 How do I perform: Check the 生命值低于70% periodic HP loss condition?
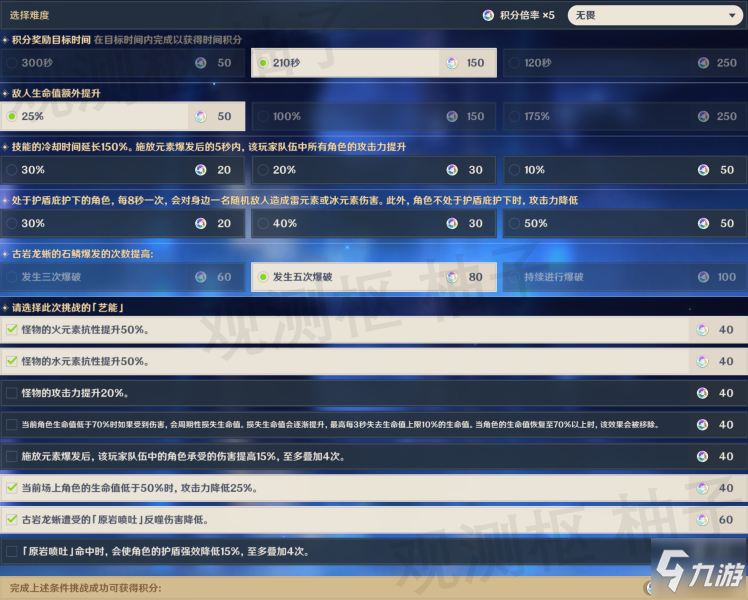tap(12, 424)
